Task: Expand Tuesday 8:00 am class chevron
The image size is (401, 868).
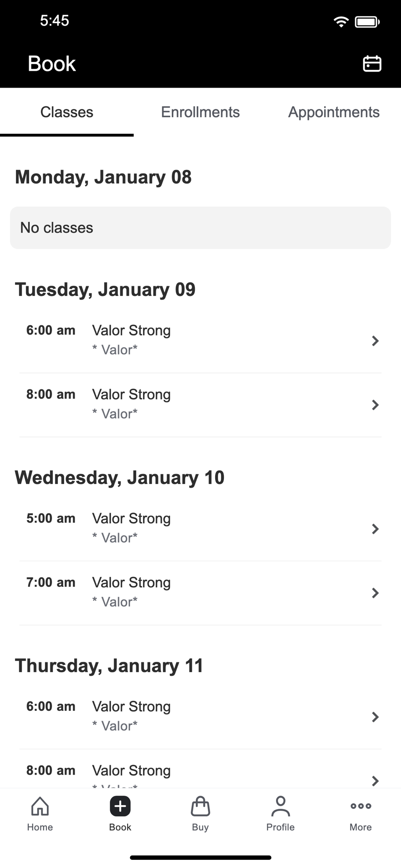Action: pos(375,405)
